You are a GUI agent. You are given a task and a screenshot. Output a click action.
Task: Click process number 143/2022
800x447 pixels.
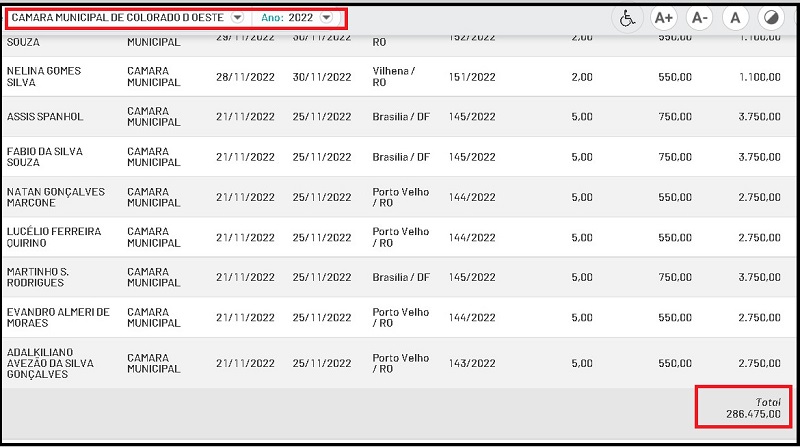[472, 364]
